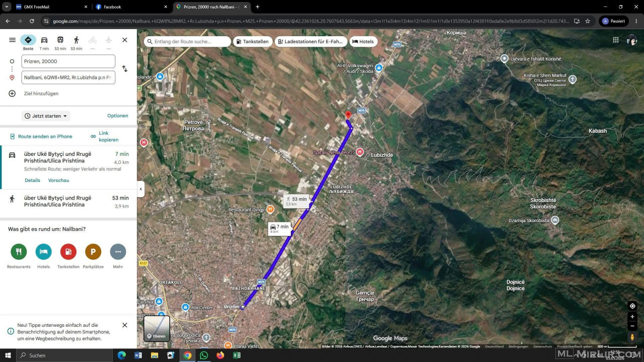Image resolution: width=644 pixels, height=362 pixels.
Task: Dismiss the smartphone notification hint
Action: [125, 325]
